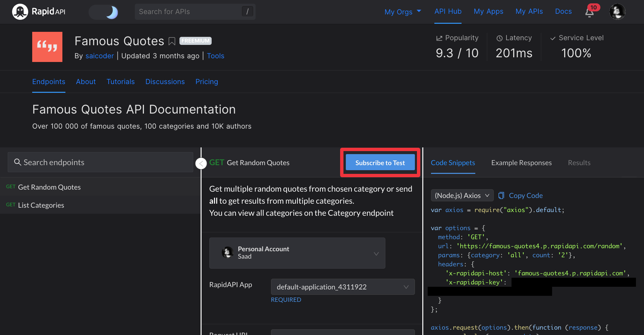Collapse the endpoints sidebar arrow

(x=201, y=163)
